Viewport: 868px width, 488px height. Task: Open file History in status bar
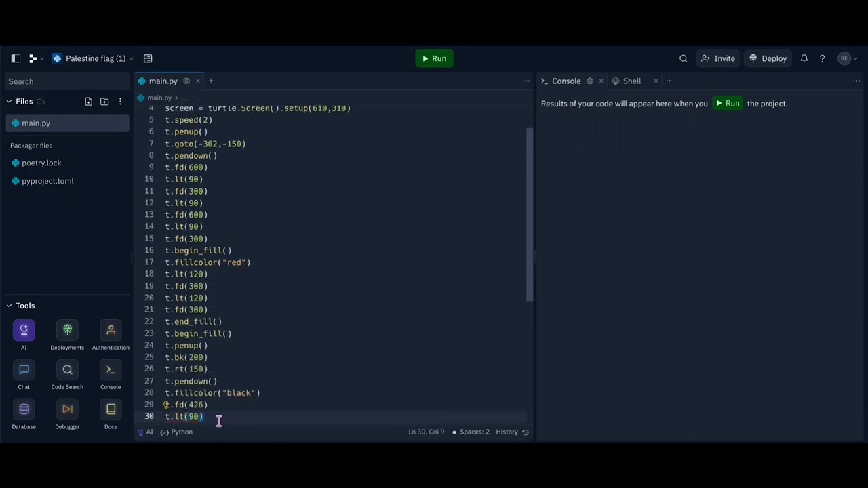512,432
